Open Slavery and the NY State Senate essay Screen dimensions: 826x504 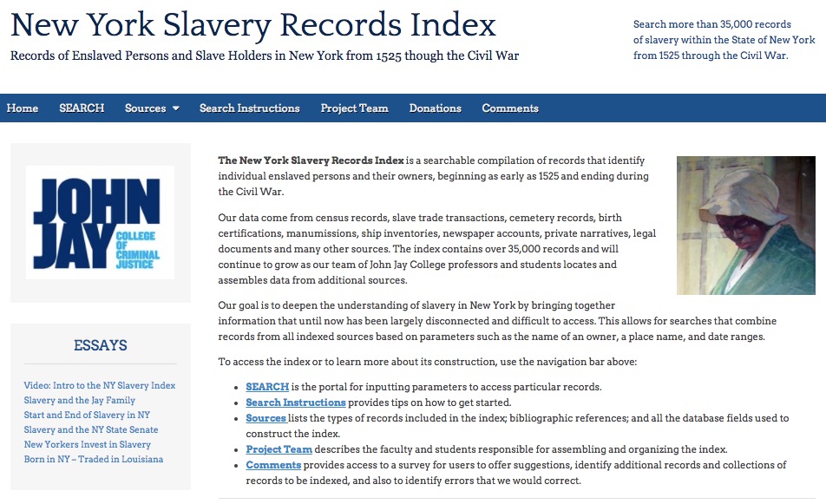91,429
